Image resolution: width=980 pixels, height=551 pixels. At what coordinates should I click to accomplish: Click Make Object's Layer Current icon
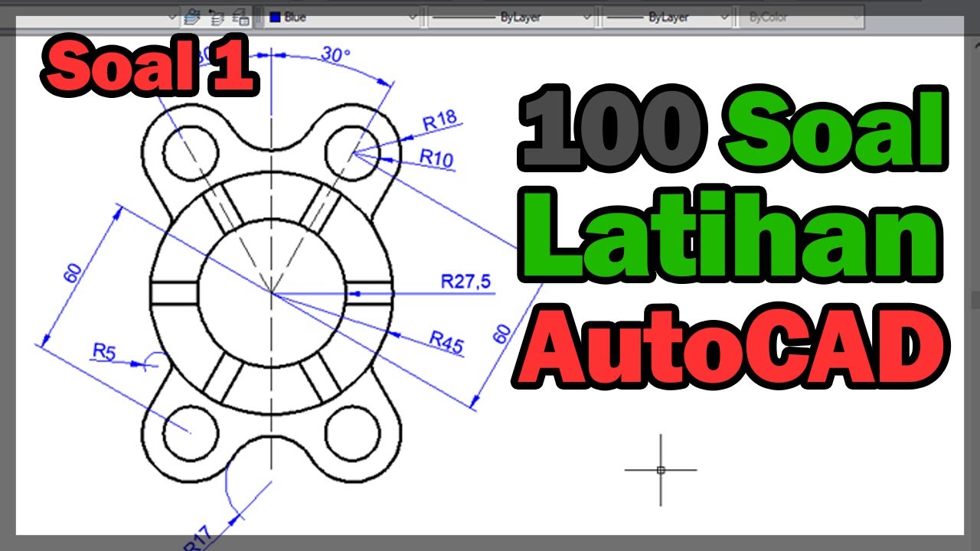(x=191, y=15)
